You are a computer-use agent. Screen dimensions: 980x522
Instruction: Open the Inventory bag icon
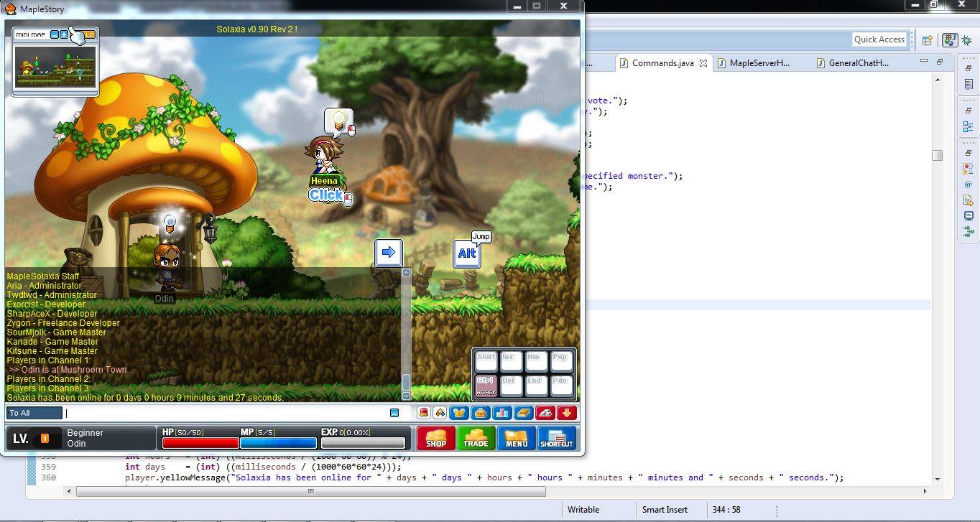tap(480, 413)
